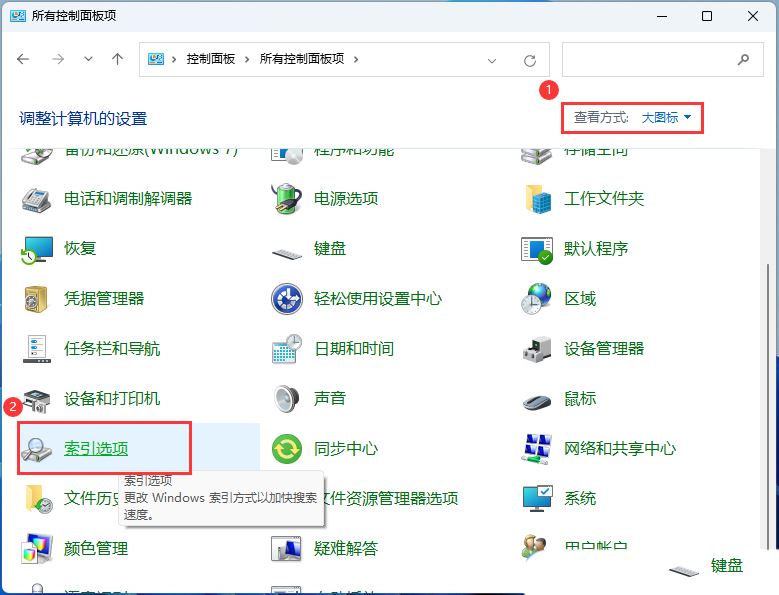Go forward with the right arrow button

click(58, 59)
